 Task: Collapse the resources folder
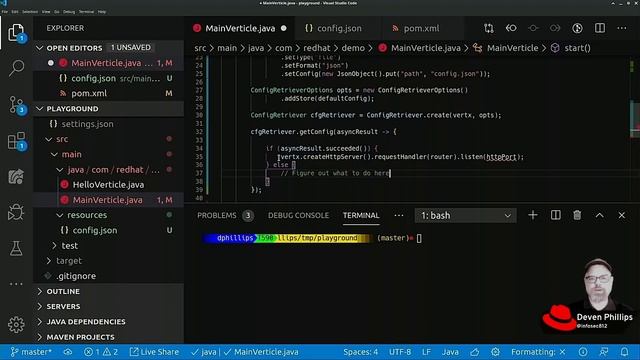click(x=109, y=215)
